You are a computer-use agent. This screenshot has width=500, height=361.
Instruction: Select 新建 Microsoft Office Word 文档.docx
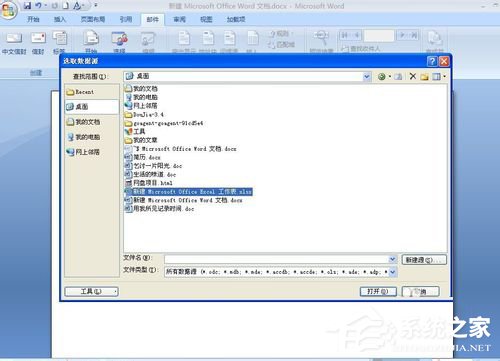pyautogui.click(x=183, y=200)
